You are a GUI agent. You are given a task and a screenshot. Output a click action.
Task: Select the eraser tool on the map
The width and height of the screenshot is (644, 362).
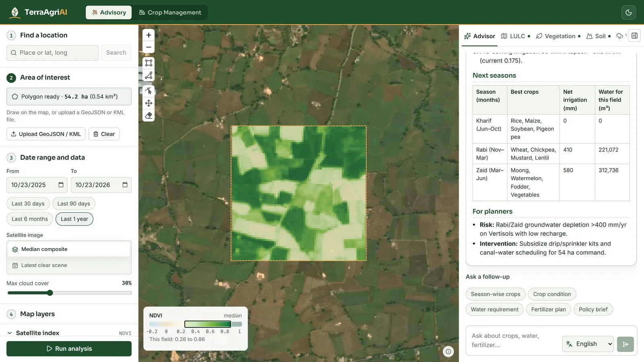[149, 115]
